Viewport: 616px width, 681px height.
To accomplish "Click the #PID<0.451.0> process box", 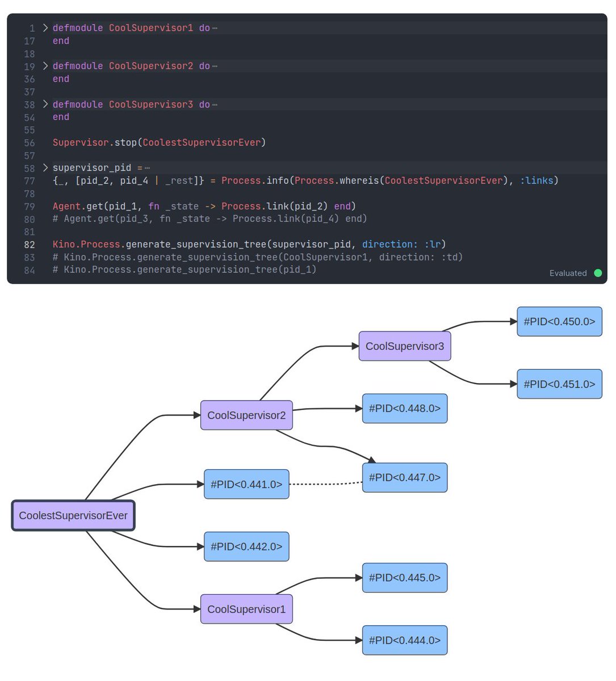I will click(559, 384).
